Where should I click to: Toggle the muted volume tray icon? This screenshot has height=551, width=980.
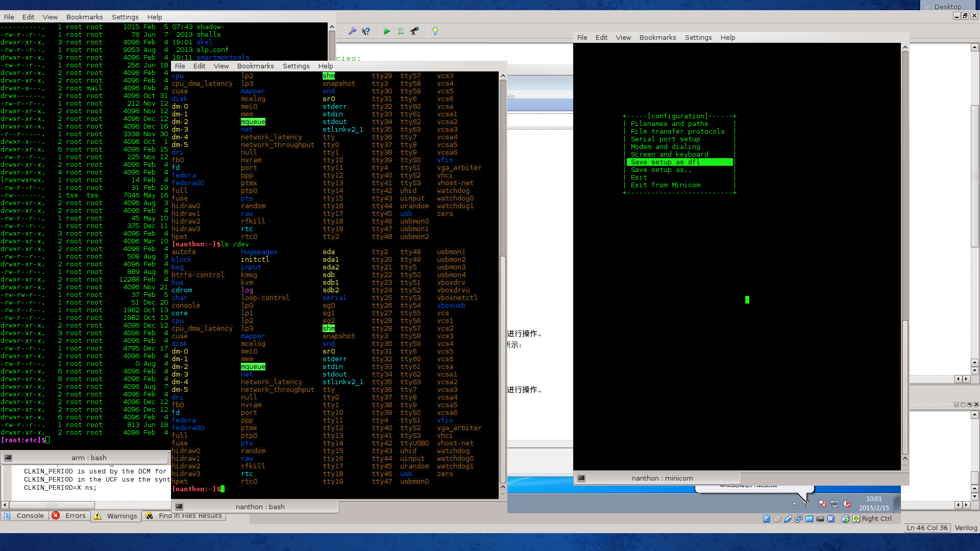[846, 504]
